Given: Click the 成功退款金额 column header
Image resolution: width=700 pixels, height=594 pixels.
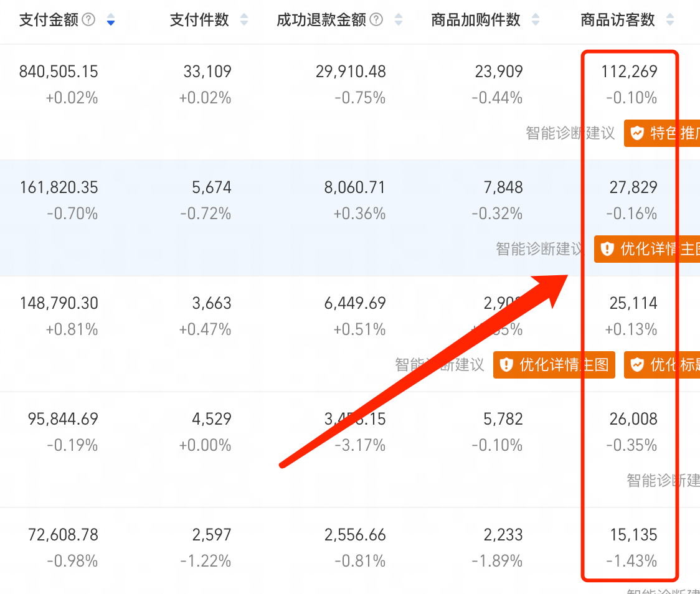Looking at the screenshot, I should coord(321,20).
